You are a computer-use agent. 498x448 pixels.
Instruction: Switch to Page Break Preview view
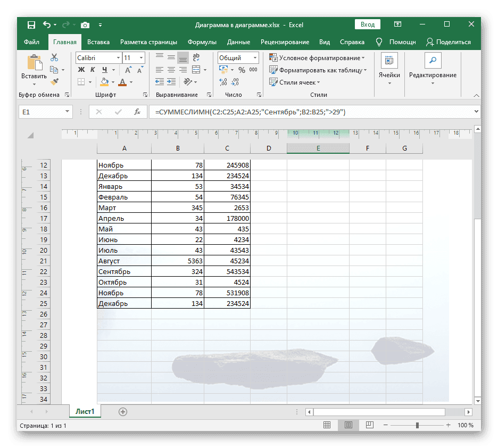click(x=369, y=425)
